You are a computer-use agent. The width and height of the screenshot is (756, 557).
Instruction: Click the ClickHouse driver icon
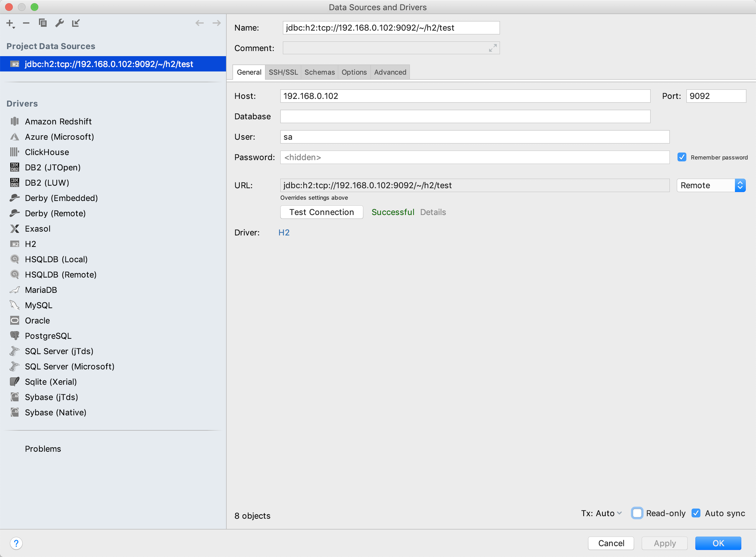coord(14,152)
